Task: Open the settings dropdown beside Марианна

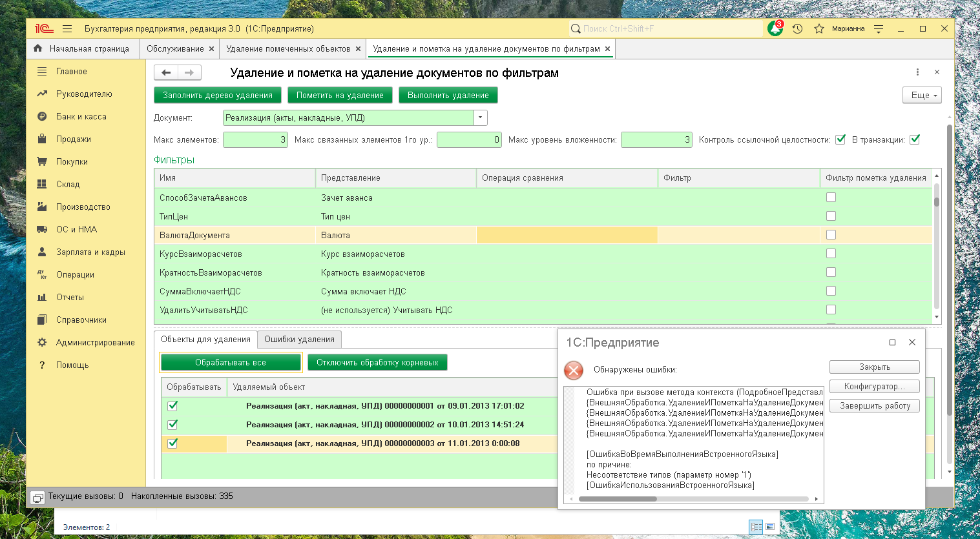Action: (x=879, y=29)
